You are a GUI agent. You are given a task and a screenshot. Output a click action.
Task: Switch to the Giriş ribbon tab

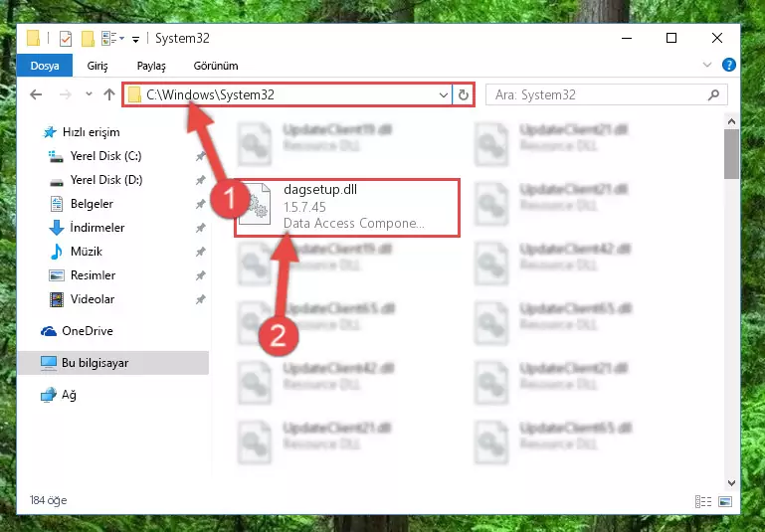click(97, 66)
